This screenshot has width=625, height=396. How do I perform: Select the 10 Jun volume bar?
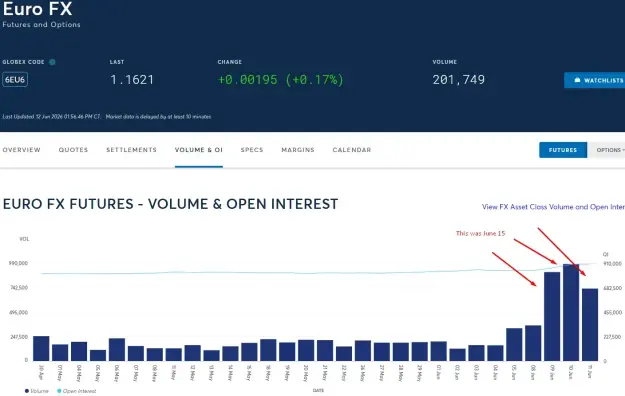pyautogui.click(x=571, y=312)
